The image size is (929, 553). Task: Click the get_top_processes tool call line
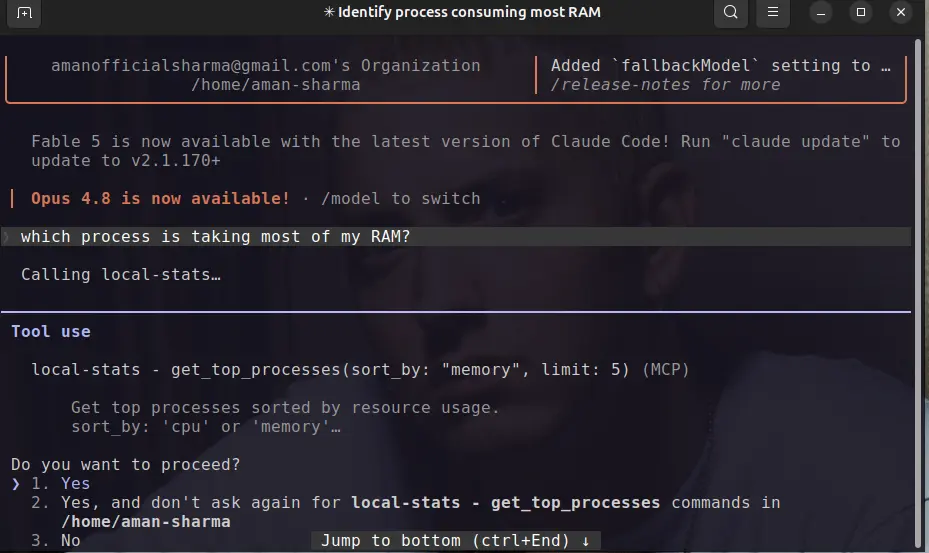(x=360, y=370)
